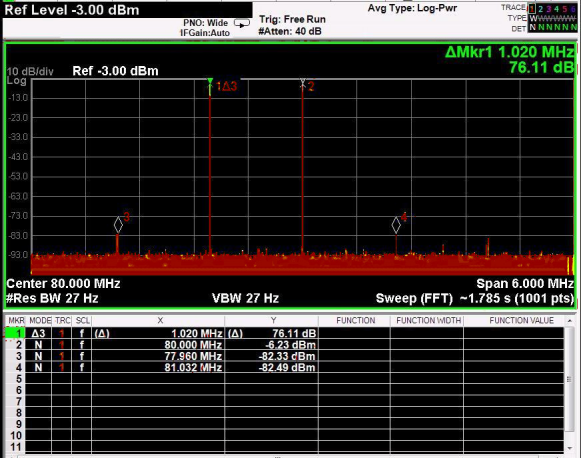Click the Ref Level -3.00 dBm field
The width and height of the screenshot is (582, 458).
click(72, 10)
